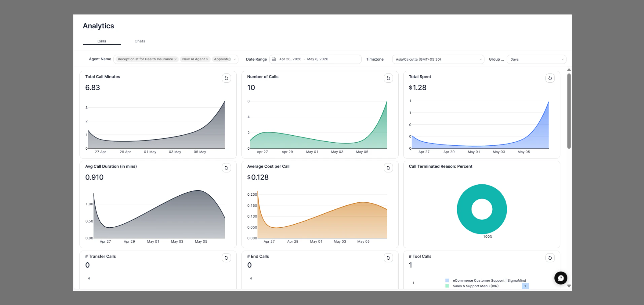Refresh the Transfer Calls card
The image size is (644, 305).
click(226, 258)
